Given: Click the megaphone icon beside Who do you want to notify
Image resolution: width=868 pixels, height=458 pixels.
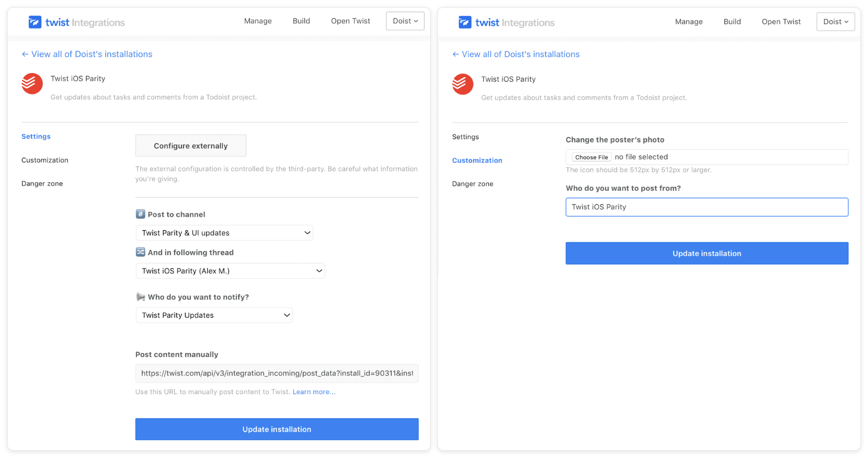Looking at the screenshot, I should pos(140,297).
